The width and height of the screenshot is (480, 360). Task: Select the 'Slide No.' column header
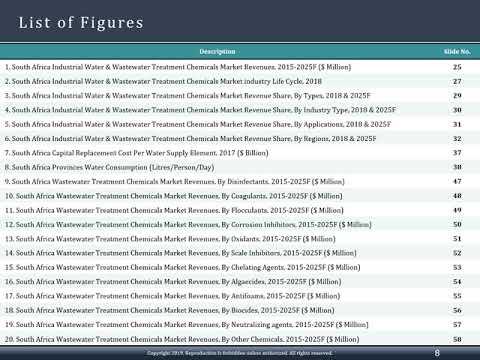457,52
